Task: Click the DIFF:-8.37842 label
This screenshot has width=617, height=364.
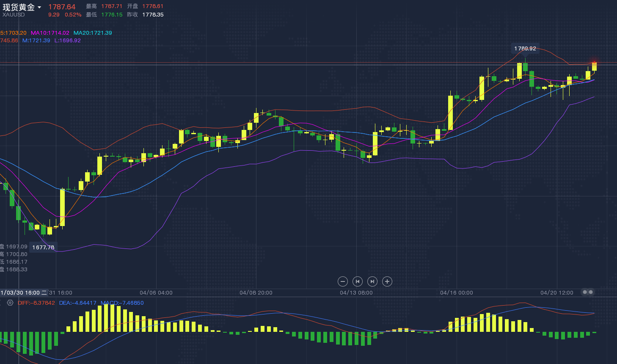Action: (36, 303)
